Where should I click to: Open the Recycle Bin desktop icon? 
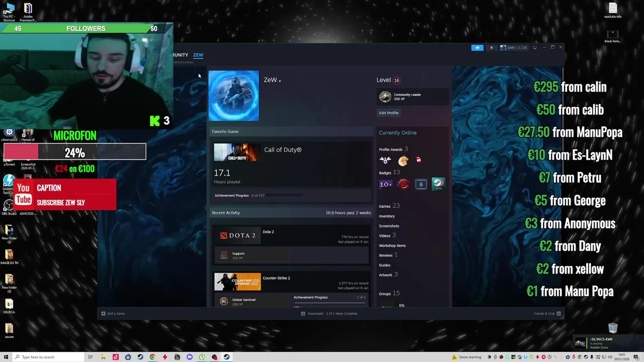click(x=612, y=328)
